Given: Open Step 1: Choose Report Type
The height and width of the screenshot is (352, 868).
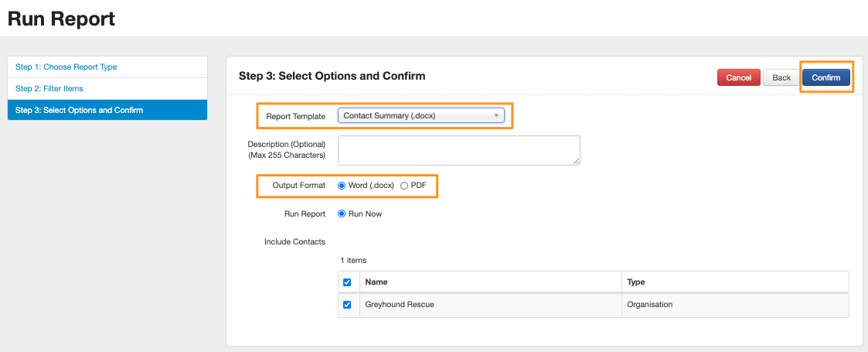Looking at the screenshot, I should pos(66,67).
